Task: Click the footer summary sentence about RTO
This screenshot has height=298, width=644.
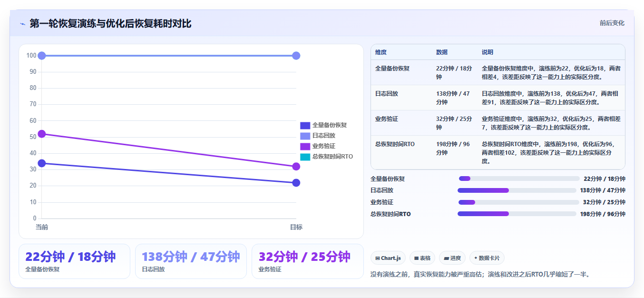Action: click(480, 274)
